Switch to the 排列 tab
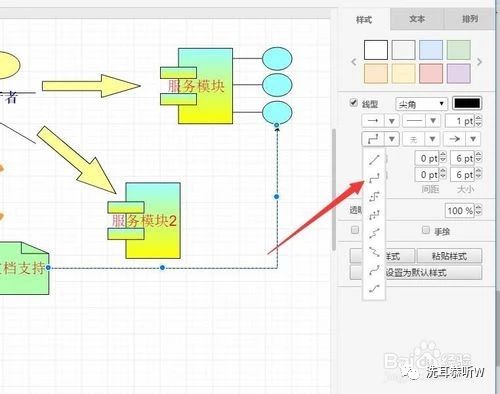Viewport: 500px width, 394px height. point(470,19)
